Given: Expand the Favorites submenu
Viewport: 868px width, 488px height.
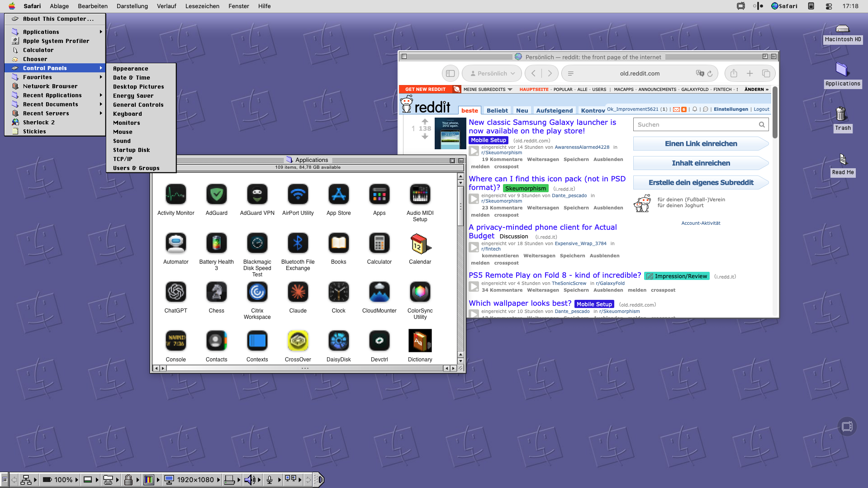Looking at the screenshot, I should pos(55,77).
